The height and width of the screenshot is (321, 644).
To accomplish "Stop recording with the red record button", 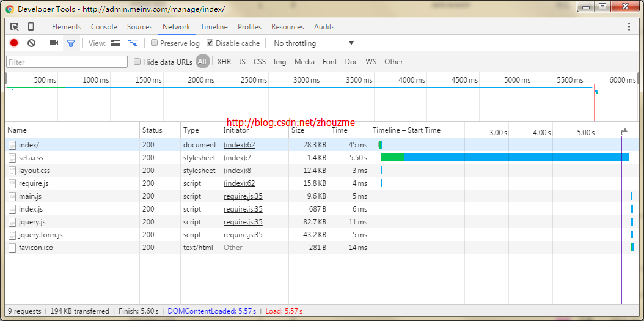I will [x=15, y=43].
